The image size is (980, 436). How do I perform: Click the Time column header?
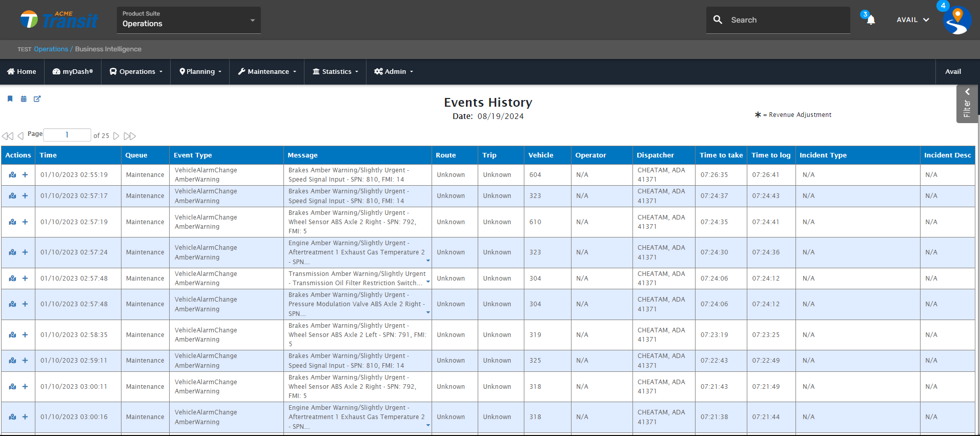coord(48,155)
